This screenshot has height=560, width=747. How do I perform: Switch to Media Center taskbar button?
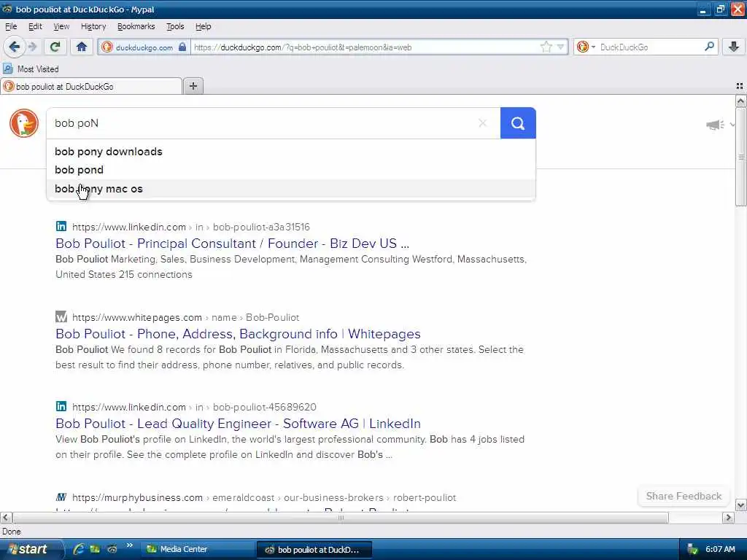(198, 550)
